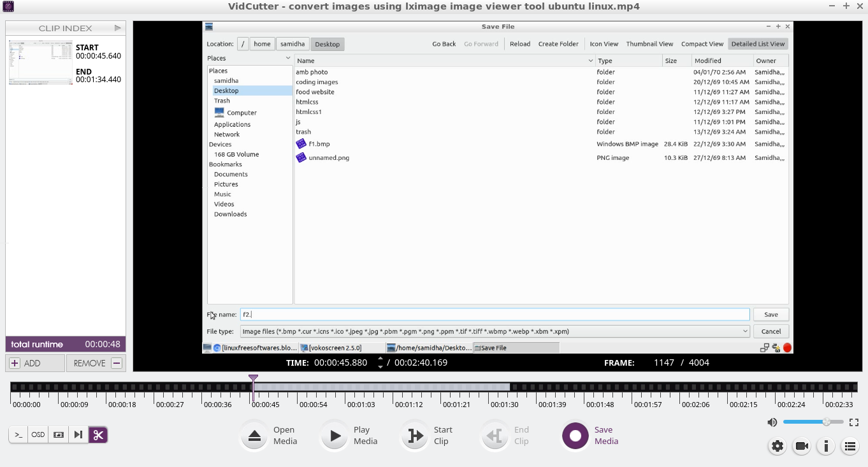868x467 pixels.
Task: Click the highlighted clip region on timeline
Action: (381, 387)
